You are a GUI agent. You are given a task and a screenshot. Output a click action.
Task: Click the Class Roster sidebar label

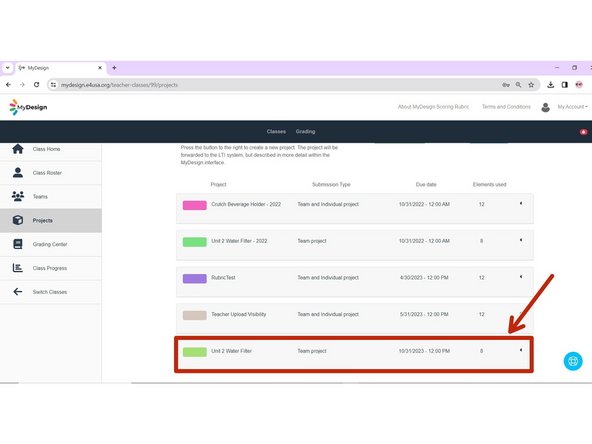click(47, 173)
